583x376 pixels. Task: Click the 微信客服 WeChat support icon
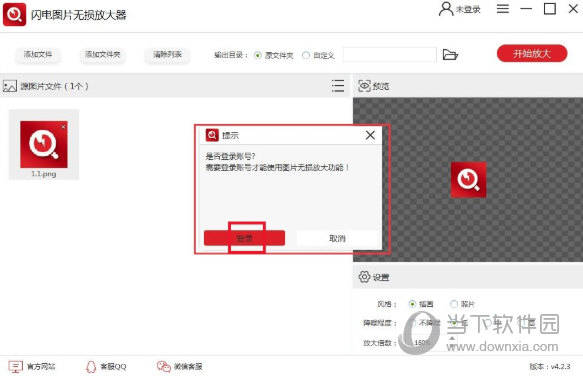pos(164,366)
